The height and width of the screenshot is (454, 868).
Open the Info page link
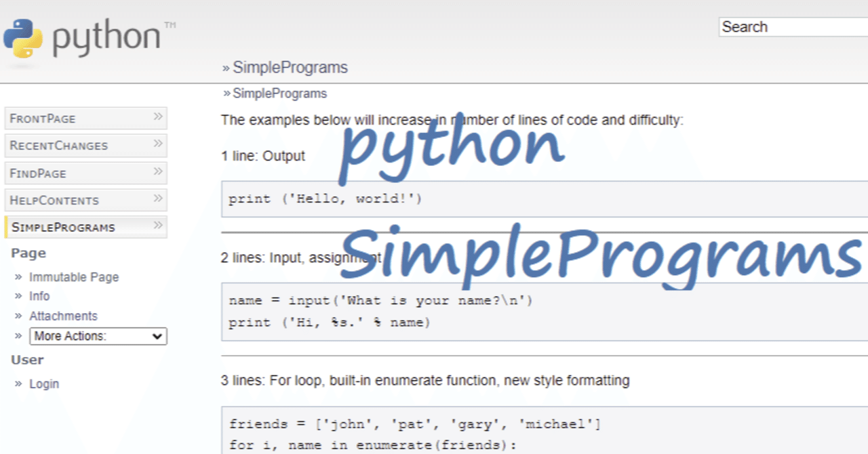pos(39,296)
